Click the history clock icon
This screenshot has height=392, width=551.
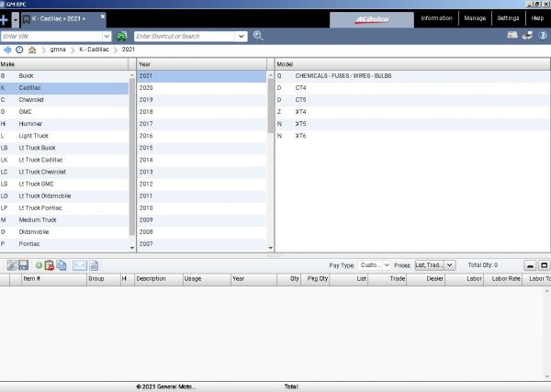click(x=19, y=50)
